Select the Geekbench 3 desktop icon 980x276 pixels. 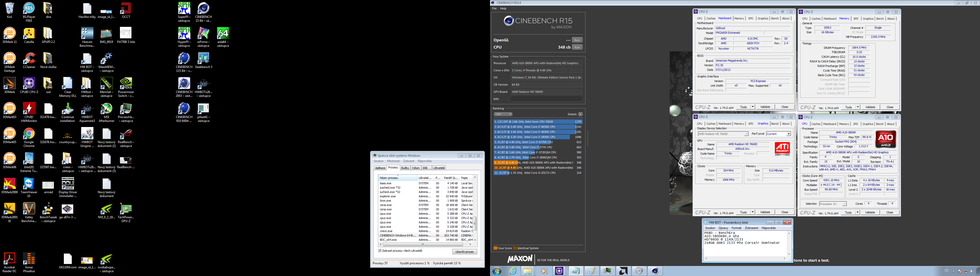(x=204, y=61)
